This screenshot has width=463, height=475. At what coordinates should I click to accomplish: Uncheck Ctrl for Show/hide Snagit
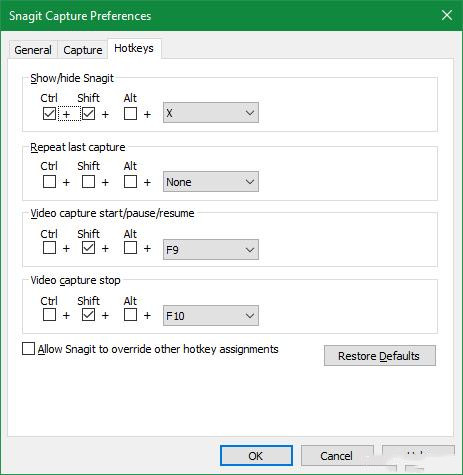point(49,114)
